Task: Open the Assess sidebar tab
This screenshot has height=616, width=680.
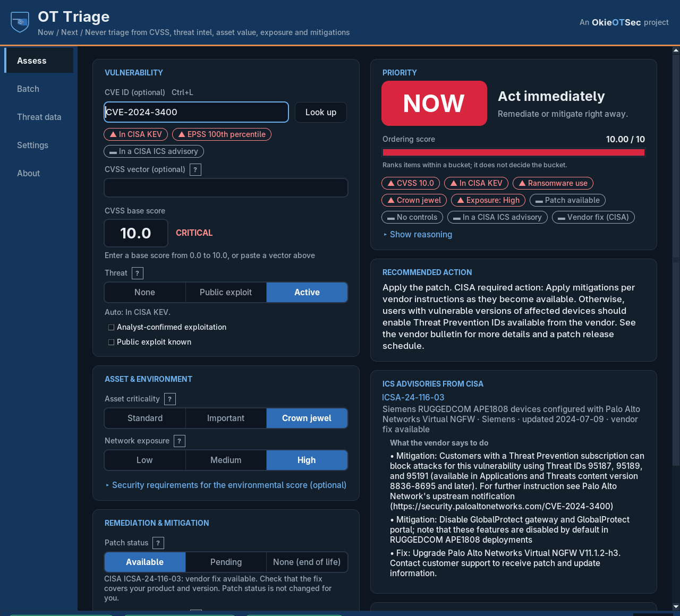Action: click(39, 61)
